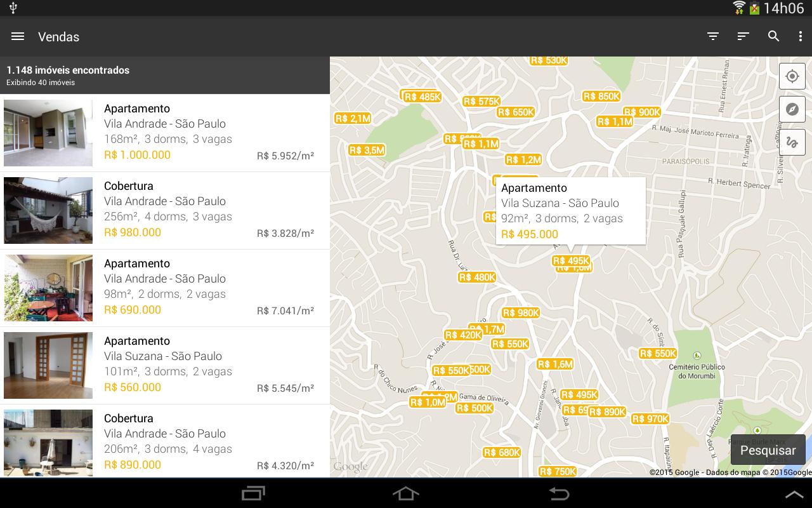The image size is (812, 508).
Task: Tap the R$ 480K map marker
Action: (477, 277)
